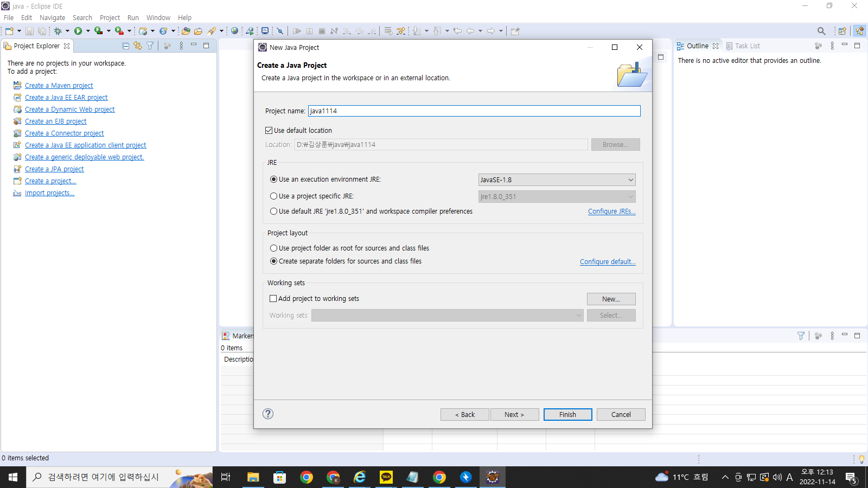Click Create a Maven project link
The width and height of the screenshot is (868, 488).
tap(59, 86)
